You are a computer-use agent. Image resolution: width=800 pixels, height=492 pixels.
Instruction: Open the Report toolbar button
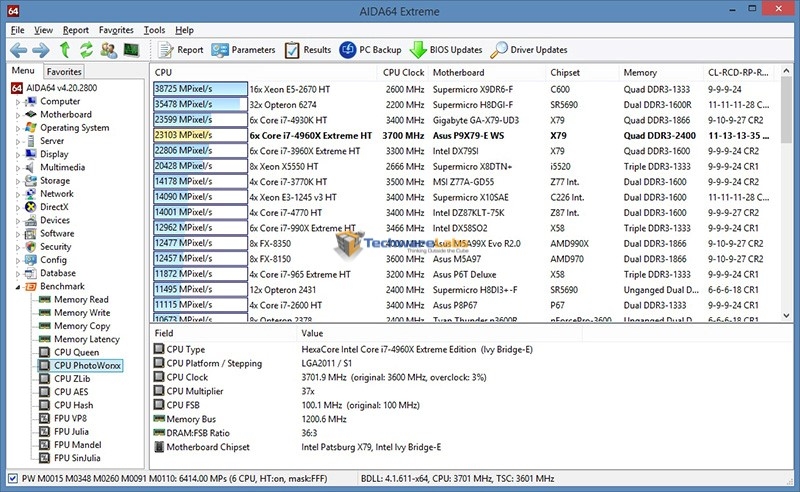pyautogui.click(x=180, y=50)
